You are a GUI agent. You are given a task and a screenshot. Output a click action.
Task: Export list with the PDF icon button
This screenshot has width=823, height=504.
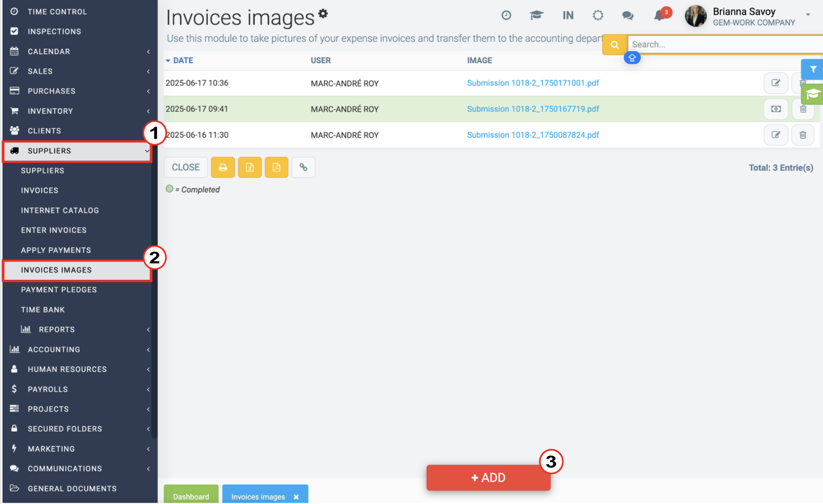point(276,167)
